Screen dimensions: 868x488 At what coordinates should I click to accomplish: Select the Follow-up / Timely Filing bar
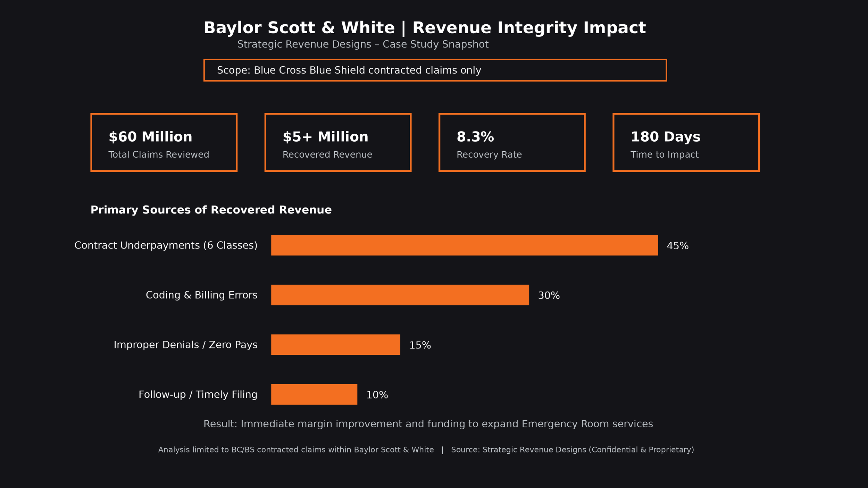coord(314,395)
